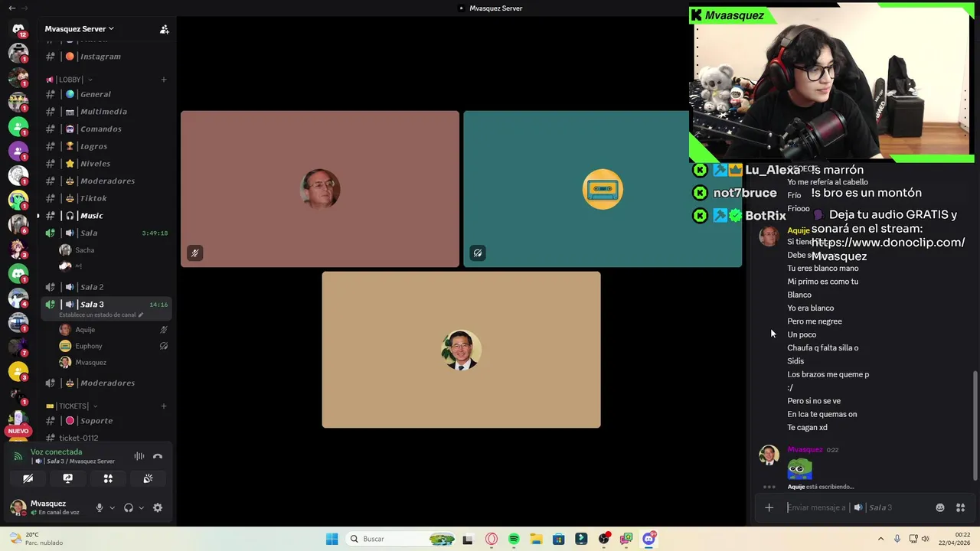The image size is (980, 551).
Task: Open Mvasquez user profile panel avatar
Action: click(x=18, y=507)
